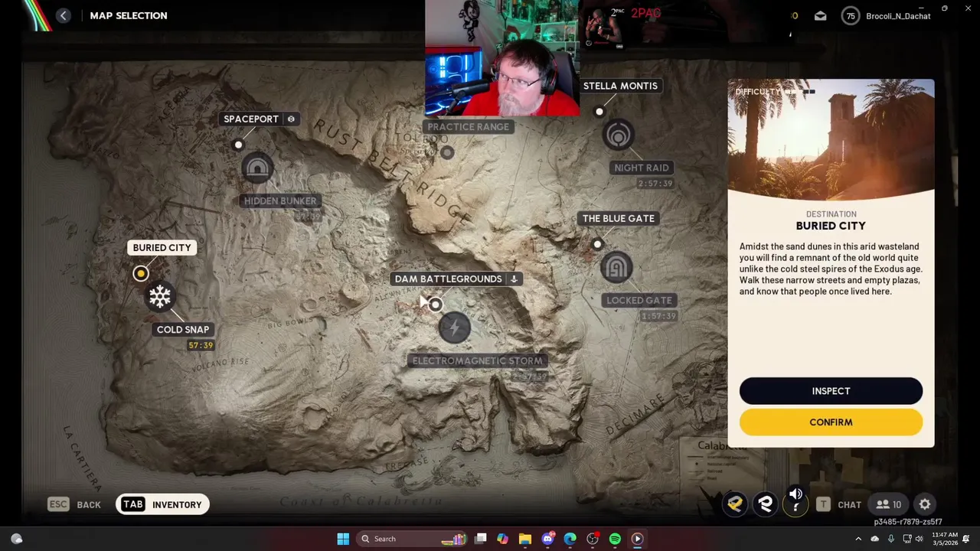Show hidden system tray icons

858,539
